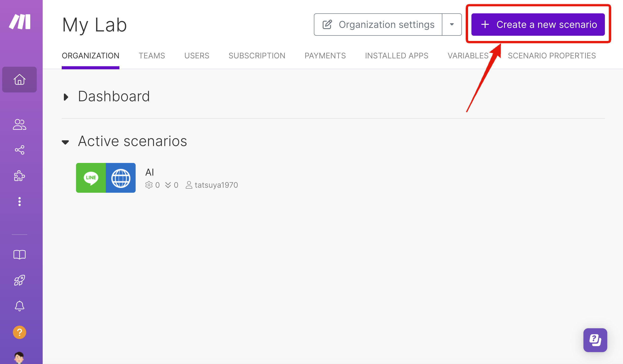The image size is (623, 364).
Task: Switch to the SUBSCRIPTION tab
Action: 257,56
